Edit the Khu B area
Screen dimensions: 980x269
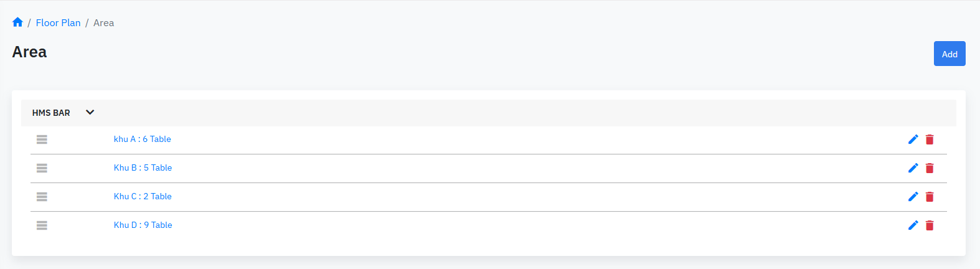point(913,168)
